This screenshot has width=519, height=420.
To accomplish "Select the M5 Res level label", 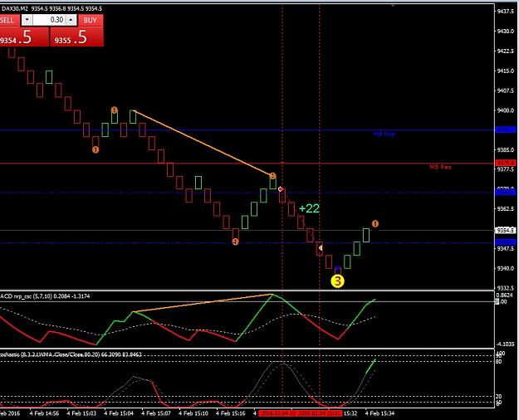I will 440,167.
